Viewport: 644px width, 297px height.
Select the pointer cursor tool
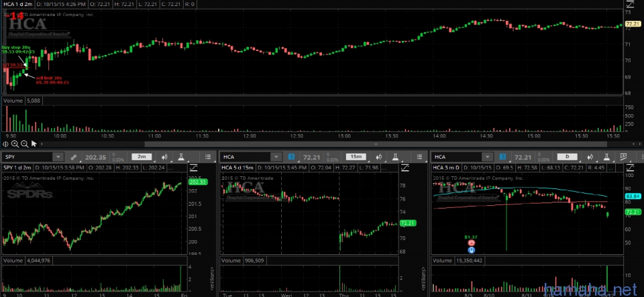(34, 143)
